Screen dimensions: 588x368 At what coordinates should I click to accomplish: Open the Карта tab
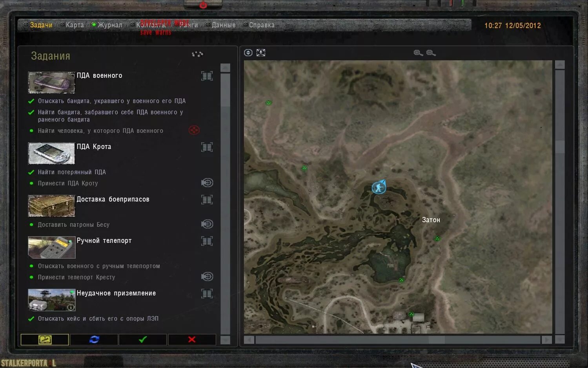click(75, 25)
